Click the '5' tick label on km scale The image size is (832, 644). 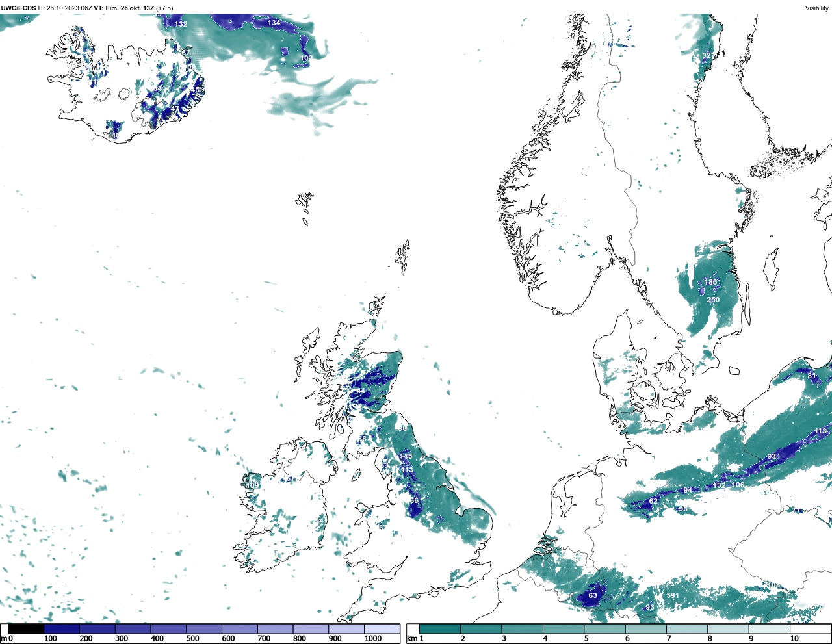click(586, 639)
